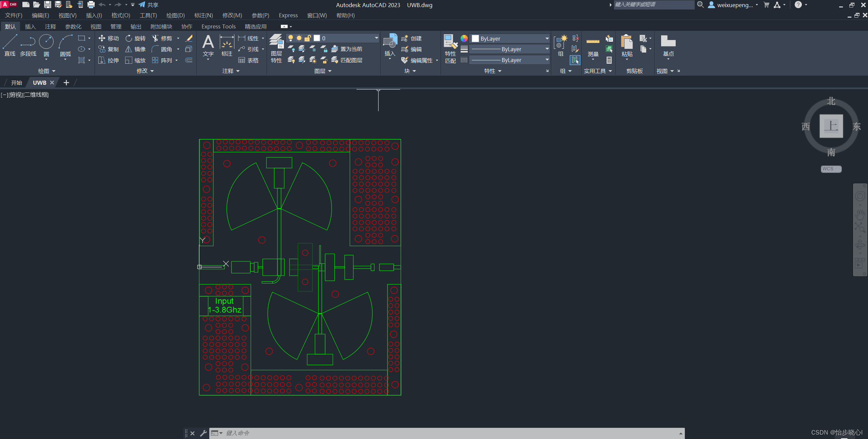Viewport: 868px width, 439px height.
Task: Click Match Properties (特性匹配) icon
Action: tap(450, 48)
